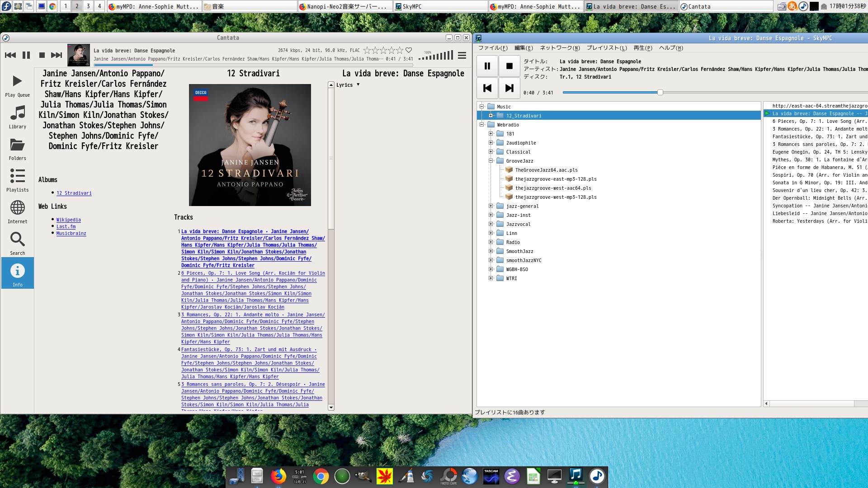Open the Play Queue view in Cantata

coord(17,85)
